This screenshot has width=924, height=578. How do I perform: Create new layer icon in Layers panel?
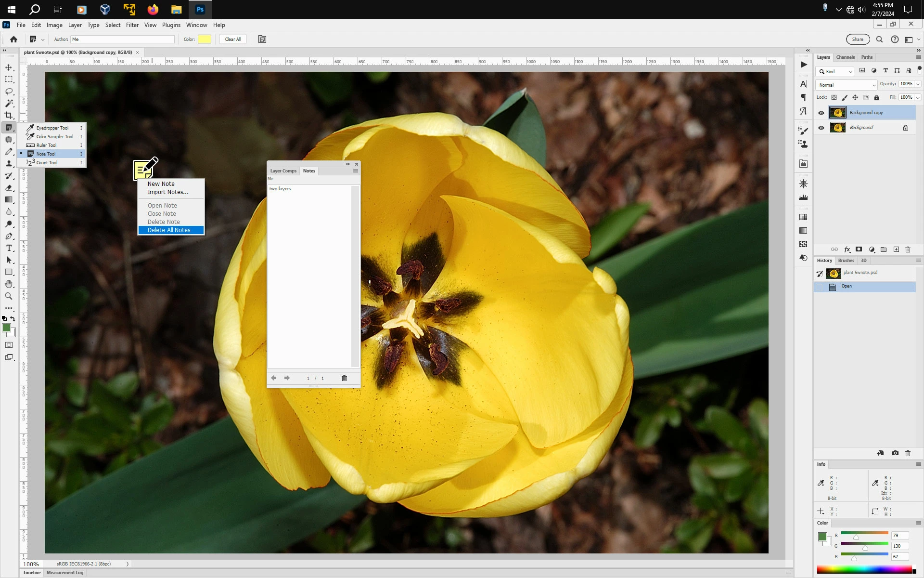pos(896,250)
